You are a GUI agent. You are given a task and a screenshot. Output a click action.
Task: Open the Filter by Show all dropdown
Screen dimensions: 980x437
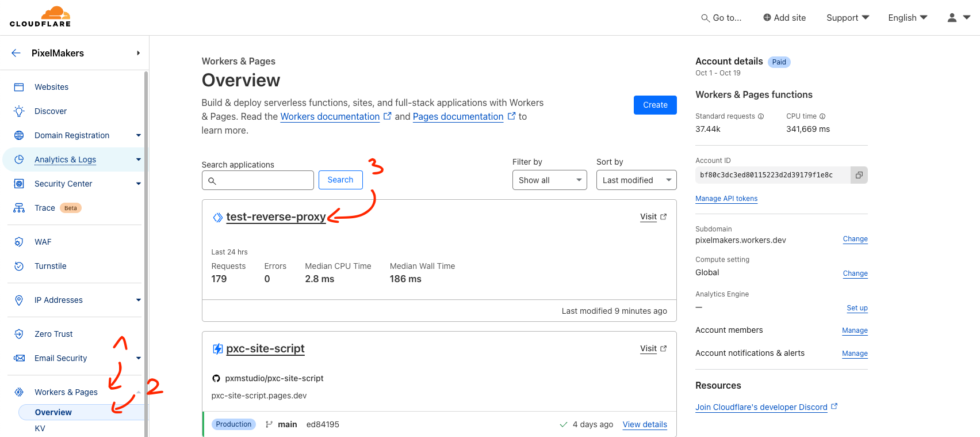[549, 180]
